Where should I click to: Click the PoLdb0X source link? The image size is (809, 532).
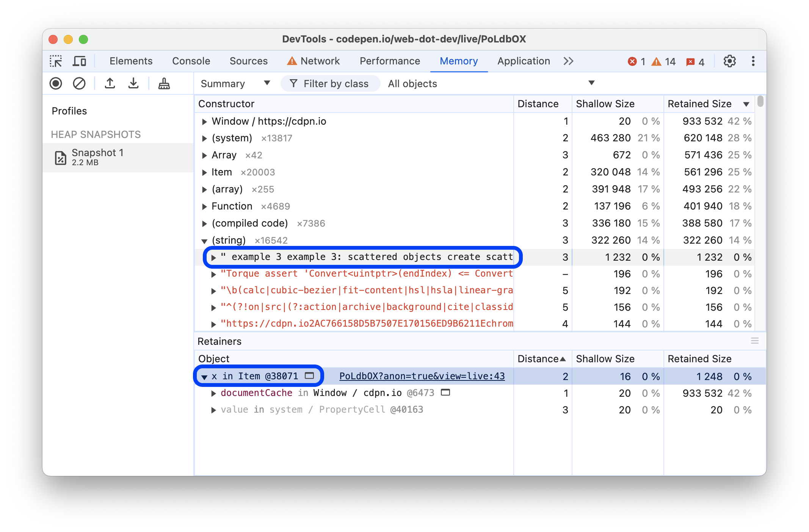422,375
